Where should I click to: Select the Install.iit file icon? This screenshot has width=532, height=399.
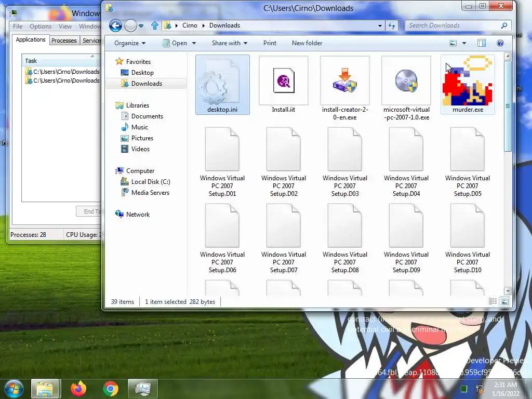pyautogui.click(x=283, y=85)
